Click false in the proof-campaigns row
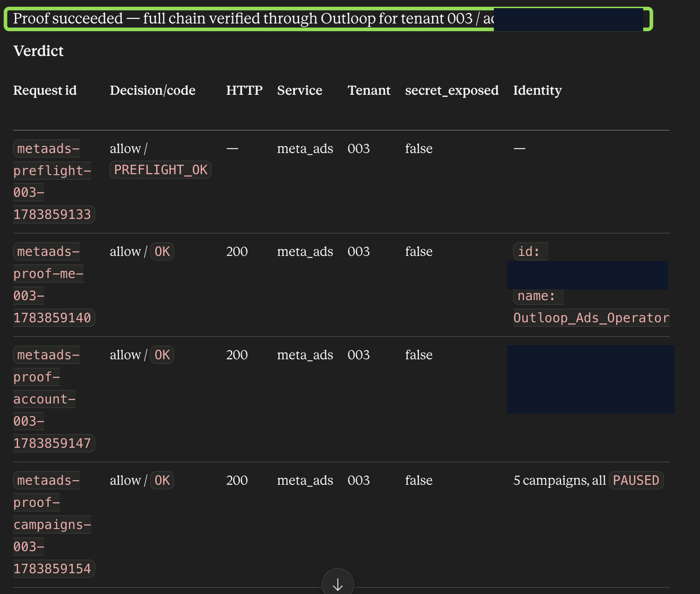Viewport: 700px width, 594px height. [418, 481]
